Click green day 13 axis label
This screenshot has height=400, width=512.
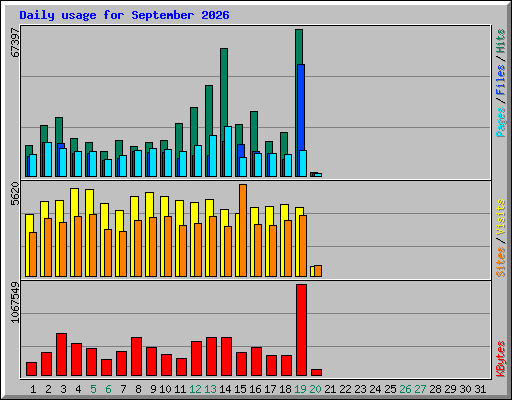click(x=210, y=389)
